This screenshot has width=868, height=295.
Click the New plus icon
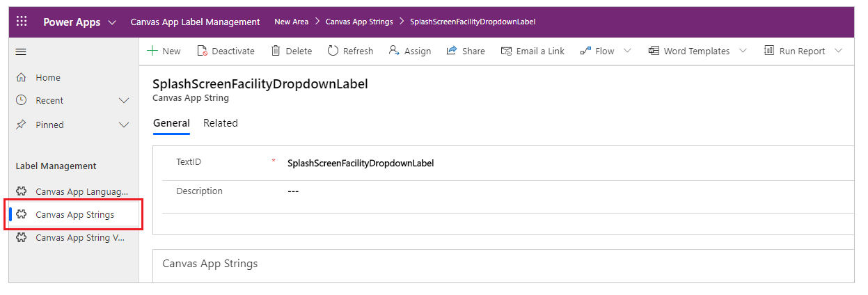(x=152, y=51)
